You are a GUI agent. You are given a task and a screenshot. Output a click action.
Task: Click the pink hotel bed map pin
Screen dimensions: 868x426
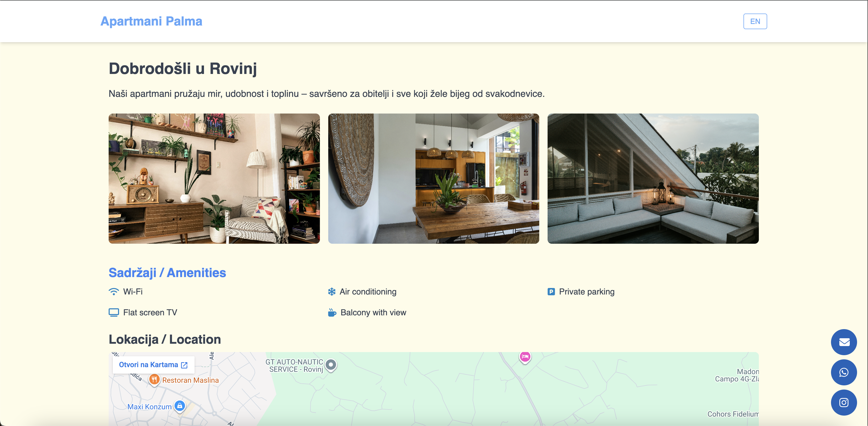click(525, 357)
